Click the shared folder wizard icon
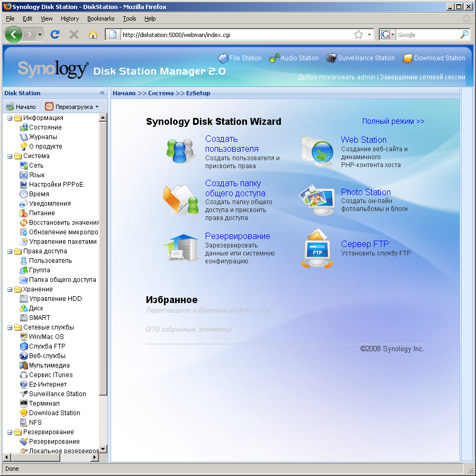This screenshot has height=476, width=476. [180, 199]
